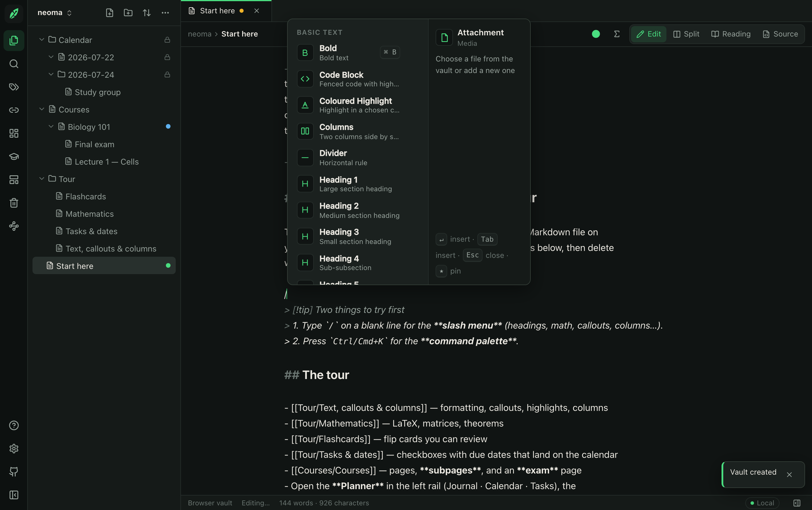Click the Local status badge
812x510 pixels.
[762, 503]
